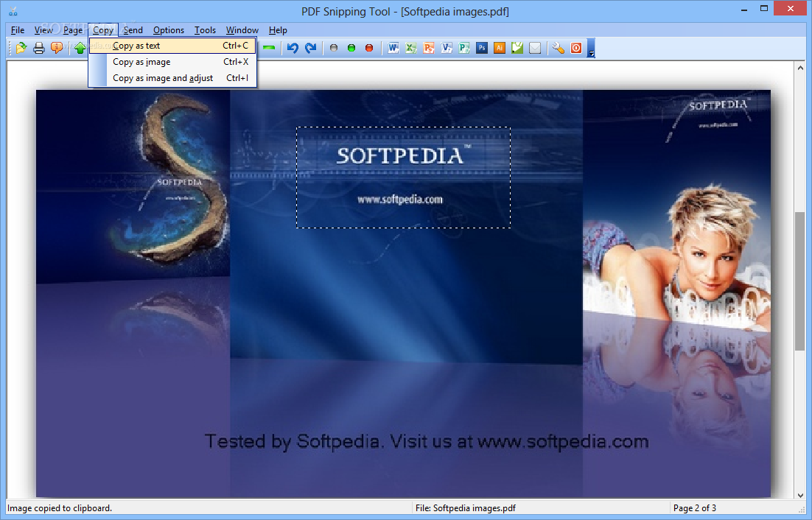Click the 'Page 2 of 3' status text

point(694,508)
